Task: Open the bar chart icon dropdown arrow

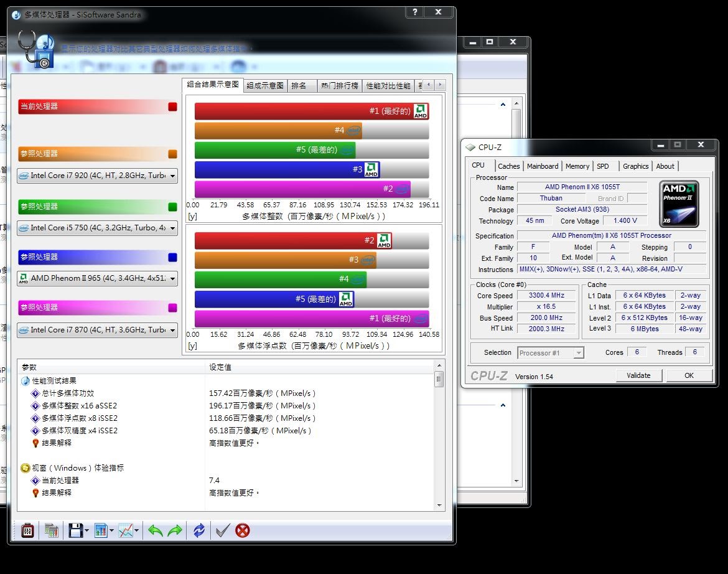Action: [x=112, y=530]
